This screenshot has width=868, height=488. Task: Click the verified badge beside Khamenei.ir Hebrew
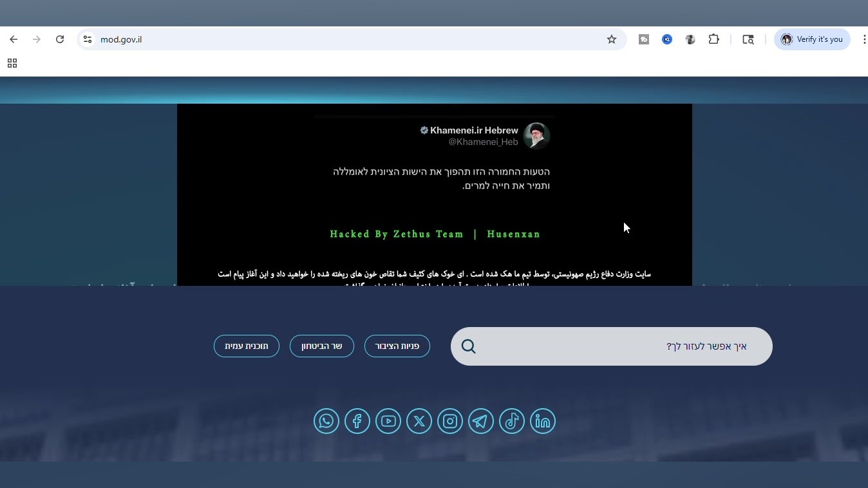click(424, 130)
